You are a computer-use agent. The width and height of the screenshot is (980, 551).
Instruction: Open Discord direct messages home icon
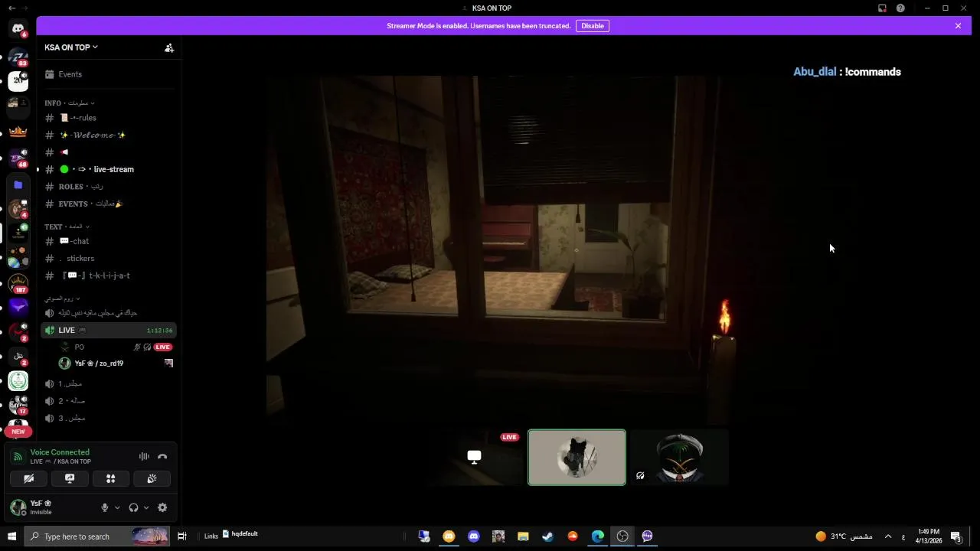click(18, 29)
